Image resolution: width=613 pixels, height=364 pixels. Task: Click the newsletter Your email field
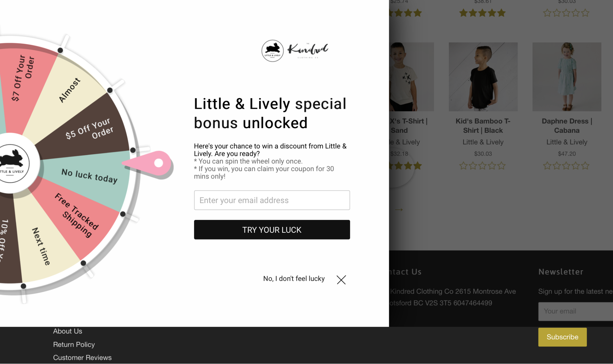tap(575, 311)
